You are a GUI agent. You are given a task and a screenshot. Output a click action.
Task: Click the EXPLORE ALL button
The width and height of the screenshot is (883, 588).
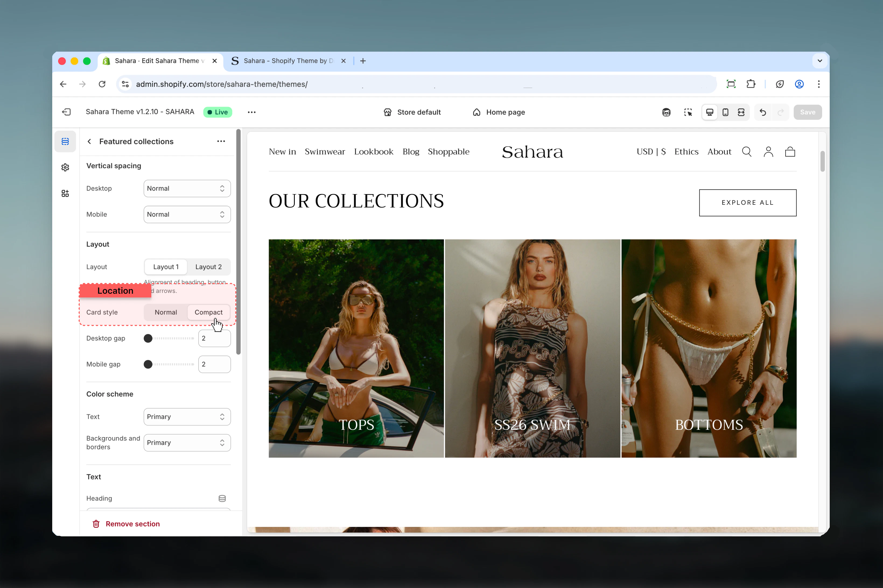[x=748, y=203]
